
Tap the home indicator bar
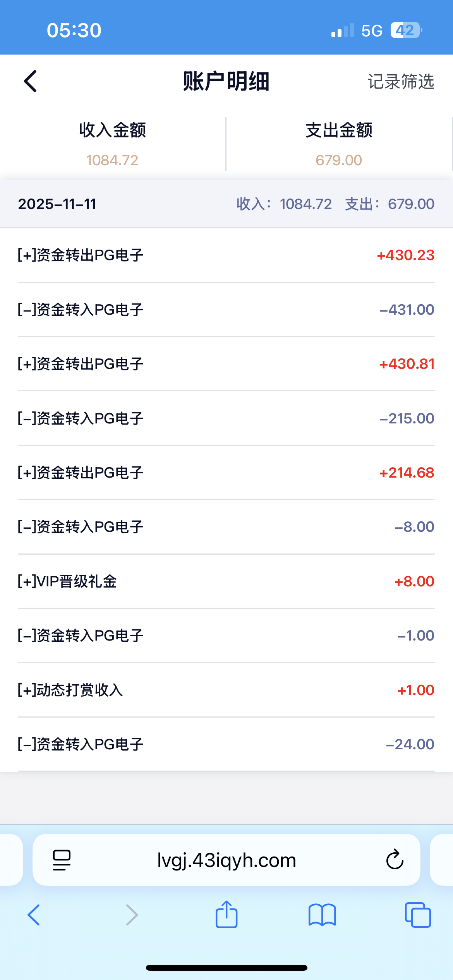pyautogui.click(x=226, y=968)
